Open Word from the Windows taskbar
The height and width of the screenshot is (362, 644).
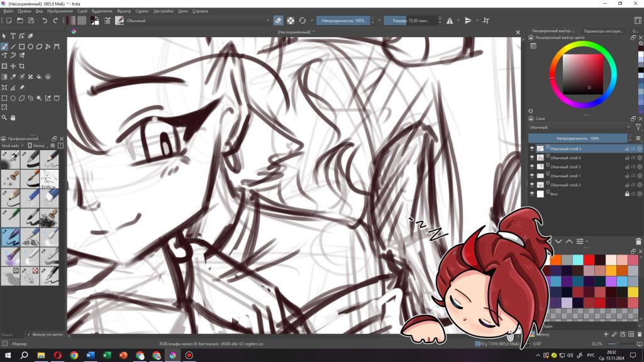91,356
